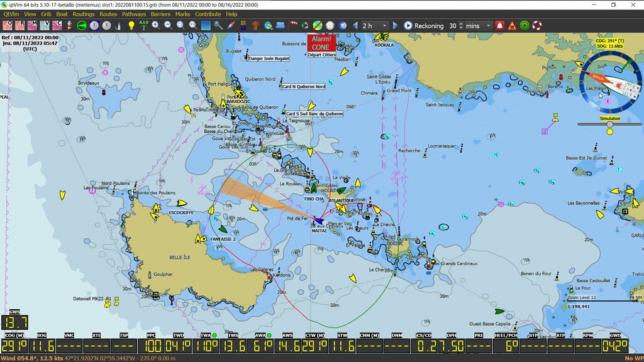The image size is (644, 362).
Task: Click the green recycle arrows icon
Action: (x=305, y=25)
